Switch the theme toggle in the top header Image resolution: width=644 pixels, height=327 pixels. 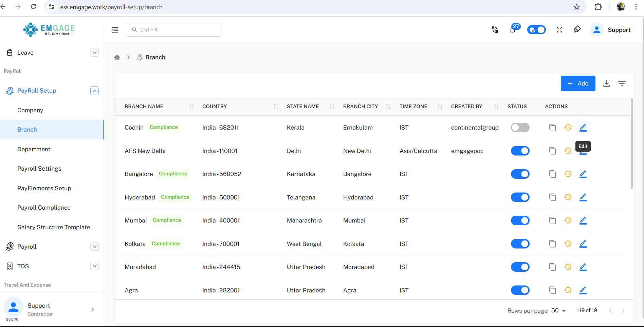coord(536,30)
